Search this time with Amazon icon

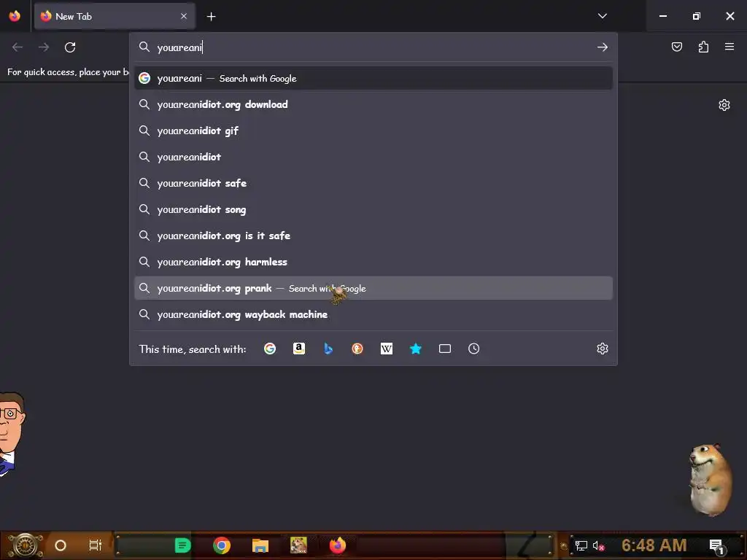click(298, 349)
